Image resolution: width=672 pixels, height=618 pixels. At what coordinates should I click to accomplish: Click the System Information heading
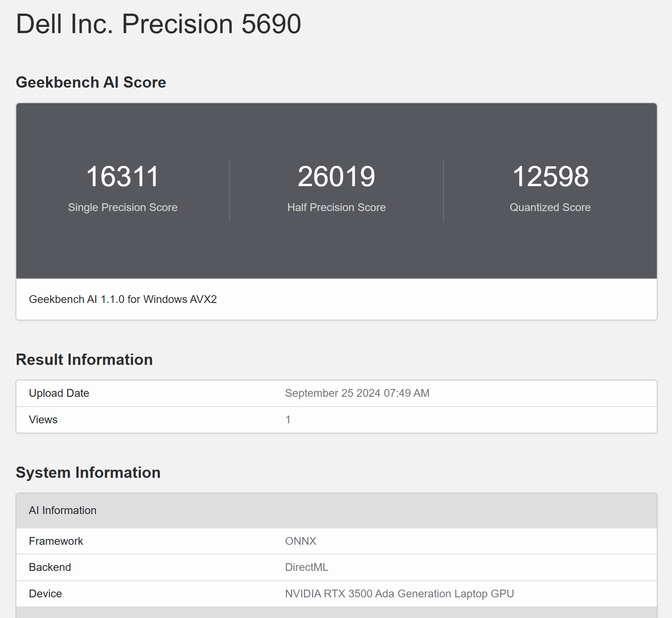(88, 473)
